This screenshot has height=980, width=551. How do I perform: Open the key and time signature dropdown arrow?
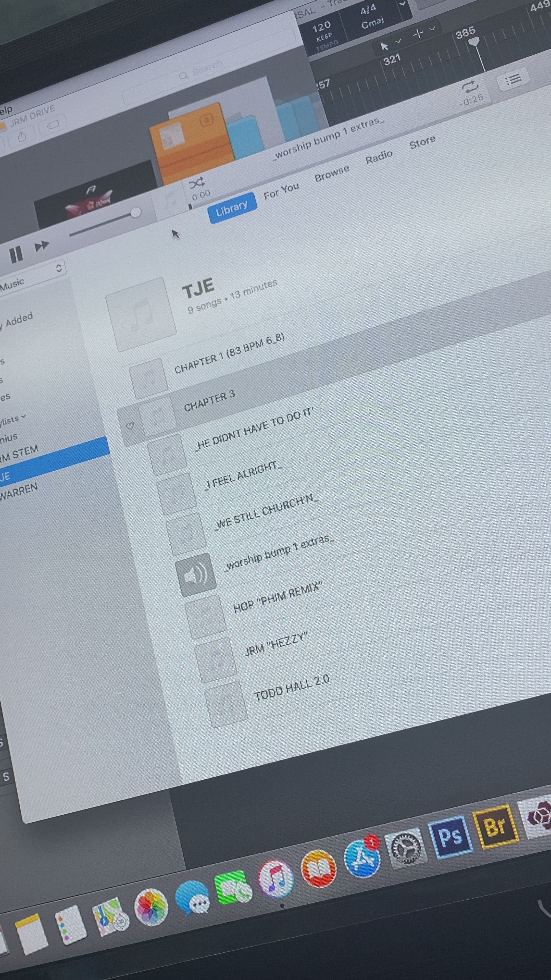click(402, 4)
